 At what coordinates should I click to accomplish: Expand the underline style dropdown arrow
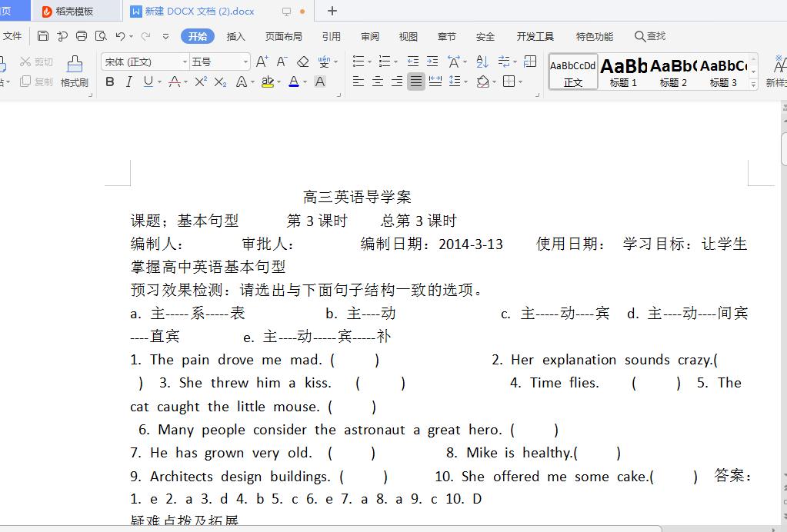point(159,81)
